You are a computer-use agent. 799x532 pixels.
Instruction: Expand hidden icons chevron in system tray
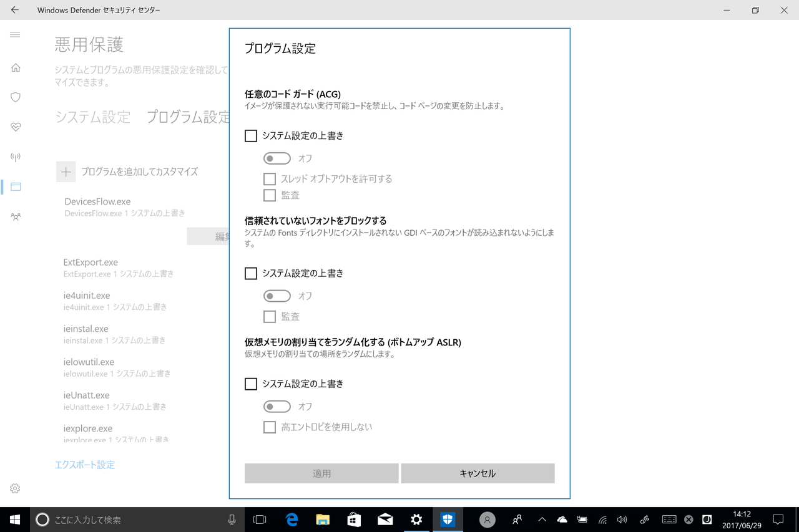pyautogui.click(x=541, y=519)
